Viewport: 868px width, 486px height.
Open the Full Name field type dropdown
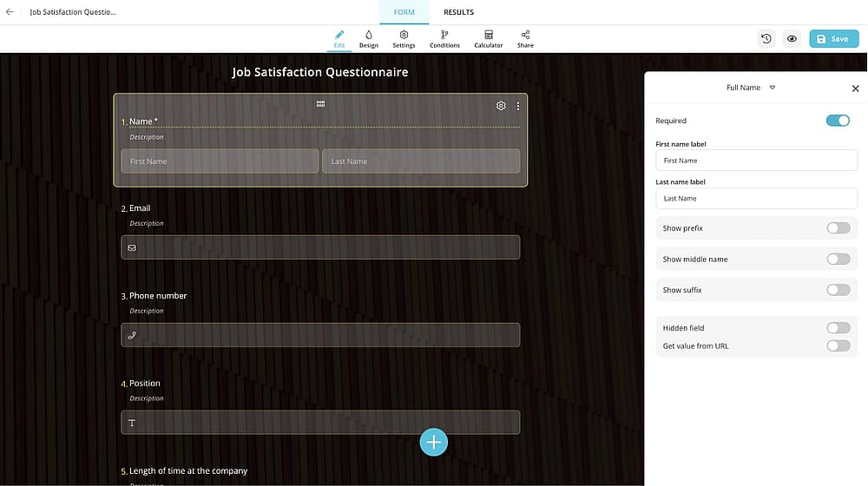pos(750,88)
